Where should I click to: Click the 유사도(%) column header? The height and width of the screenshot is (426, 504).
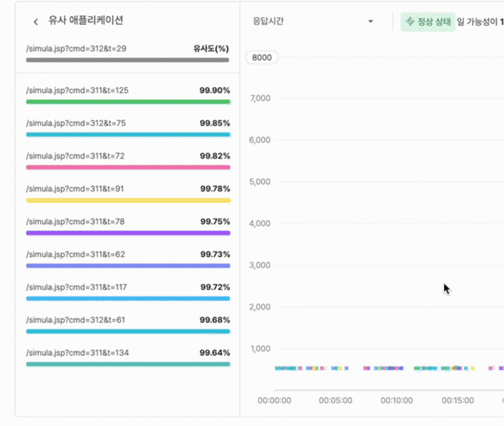click(x=211, y=49)
